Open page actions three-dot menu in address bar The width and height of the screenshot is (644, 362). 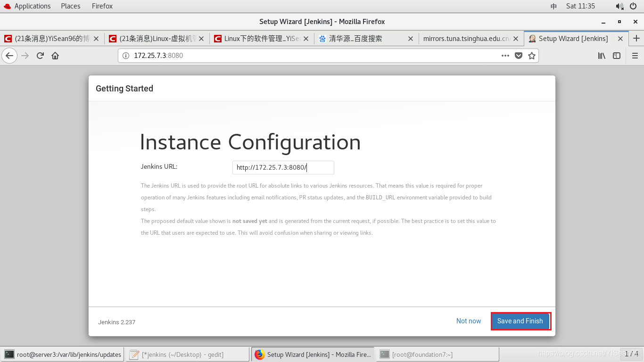(505, 56)
